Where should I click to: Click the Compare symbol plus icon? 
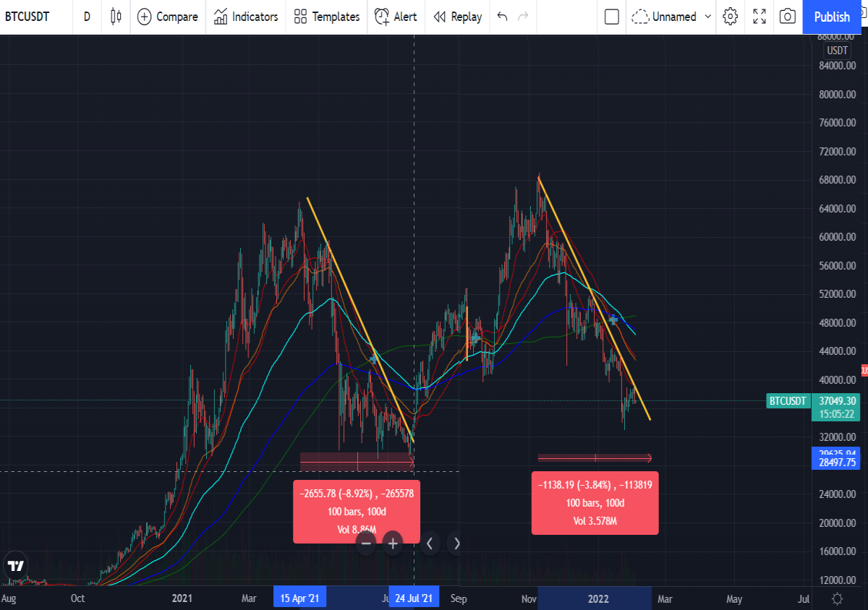pos(145,16)
